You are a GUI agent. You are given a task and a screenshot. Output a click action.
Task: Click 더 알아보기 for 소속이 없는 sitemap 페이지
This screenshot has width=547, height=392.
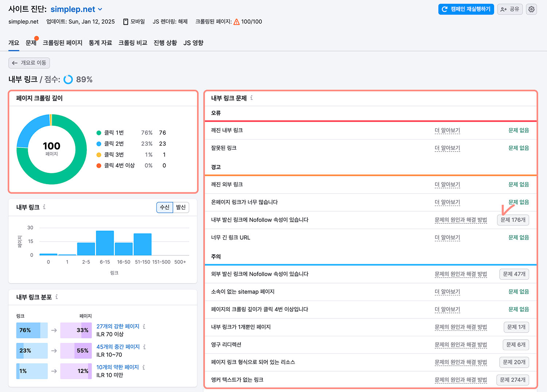[447, 291]
